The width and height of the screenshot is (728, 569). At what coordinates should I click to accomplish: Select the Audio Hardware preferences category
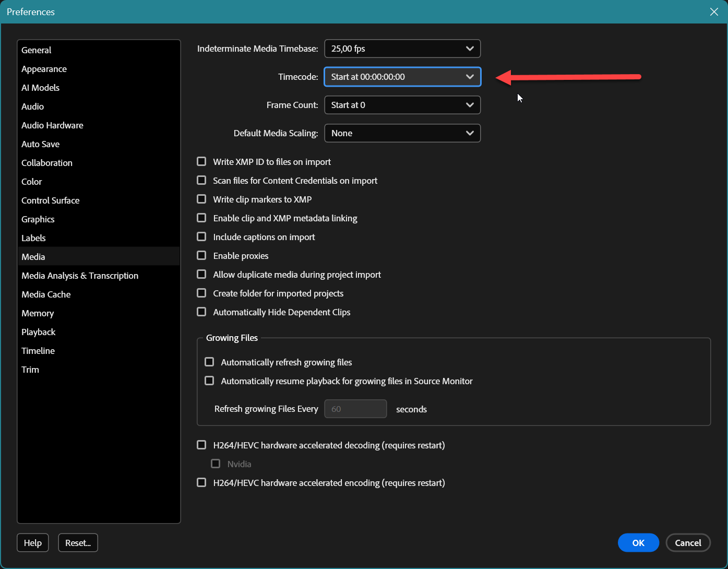click(x=52, y=125)
